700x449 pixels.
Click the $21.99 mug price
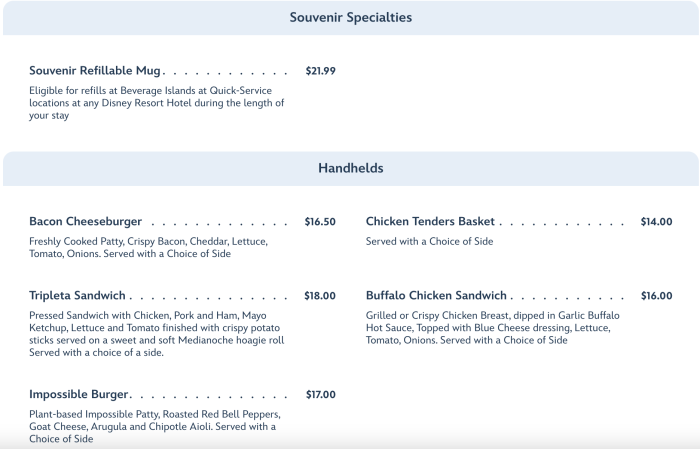pyautogui.click(x=320, y=71)
